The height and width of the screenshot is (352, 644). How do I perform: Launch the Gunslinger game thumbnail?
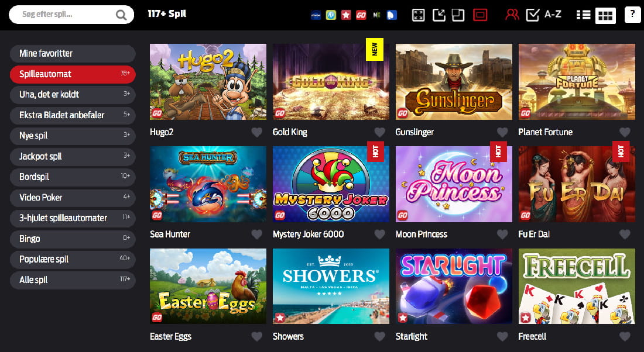(454, 82)
